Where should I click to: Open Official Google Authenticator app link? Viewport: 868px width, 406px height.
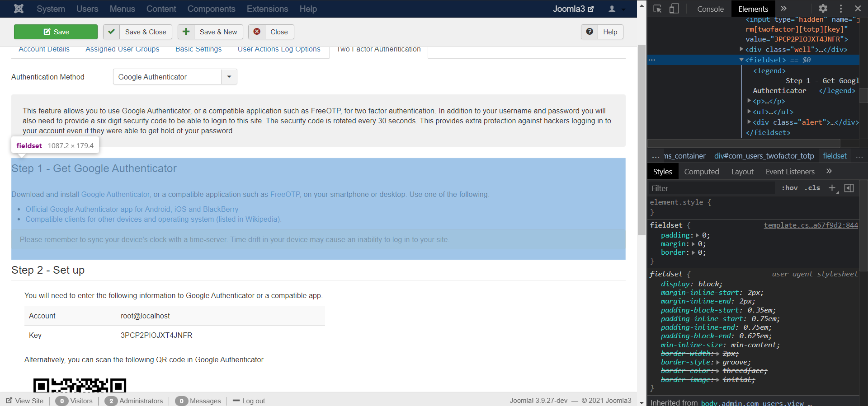pyautogui.click(x=132, y=209)
